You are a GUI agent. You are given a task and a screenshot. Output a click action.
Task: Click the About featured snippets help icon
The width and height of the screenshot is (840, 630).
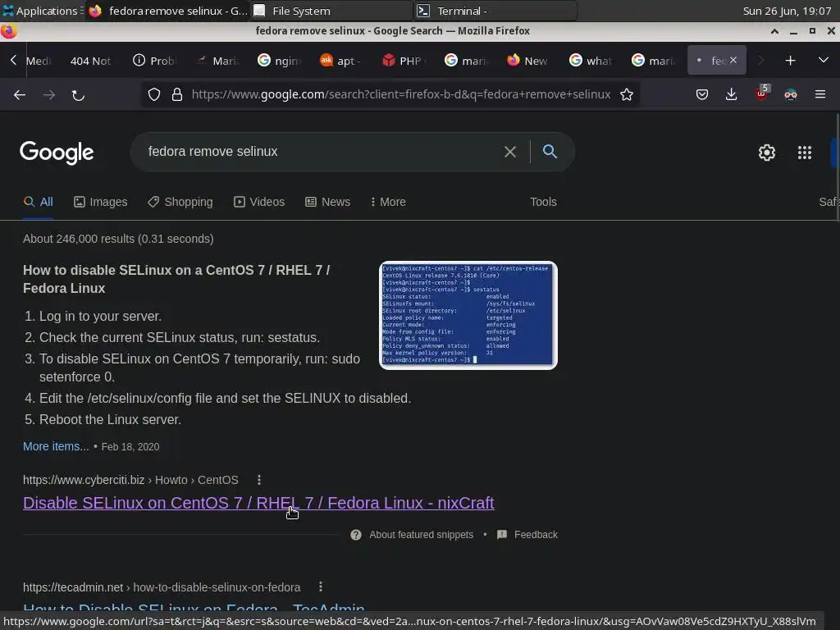click(x=356, y=535)
